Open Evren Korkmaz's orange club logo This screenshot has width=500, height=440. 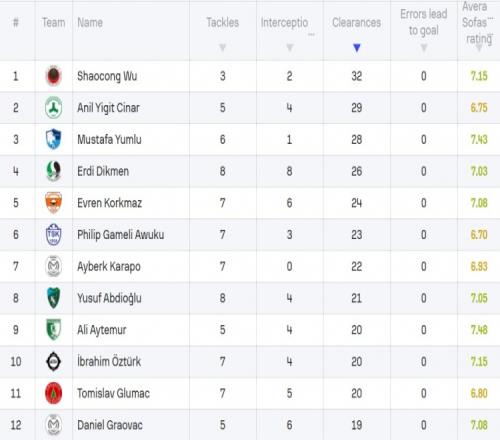tap(53, 203)
